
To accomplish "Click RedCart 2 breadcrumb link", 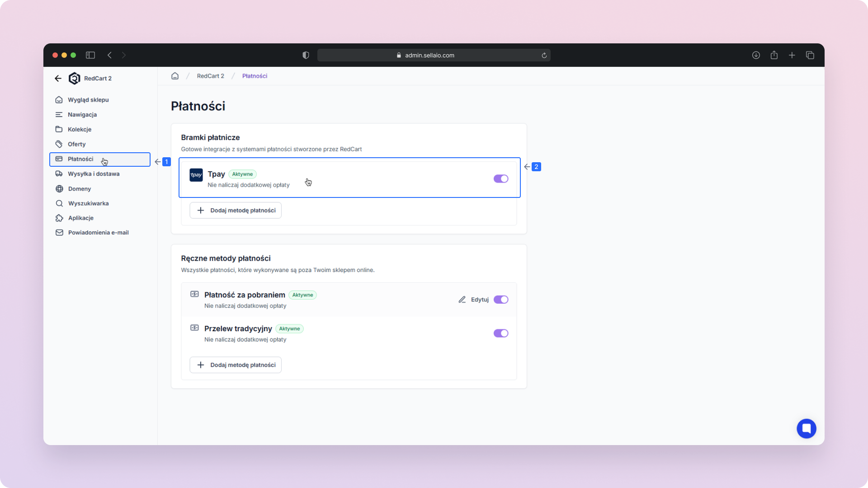I will tap(210, 76).
